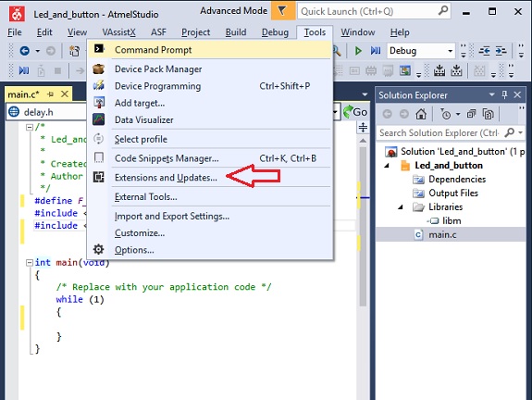This screenshot has height=400, width=532.
Task: Select Dependencies in Solution Explorer
Action: pos(457,180)
